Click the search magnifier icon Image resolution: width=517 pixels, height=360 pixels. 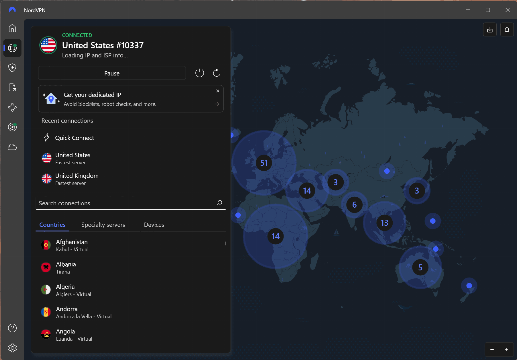coord(219,202)
